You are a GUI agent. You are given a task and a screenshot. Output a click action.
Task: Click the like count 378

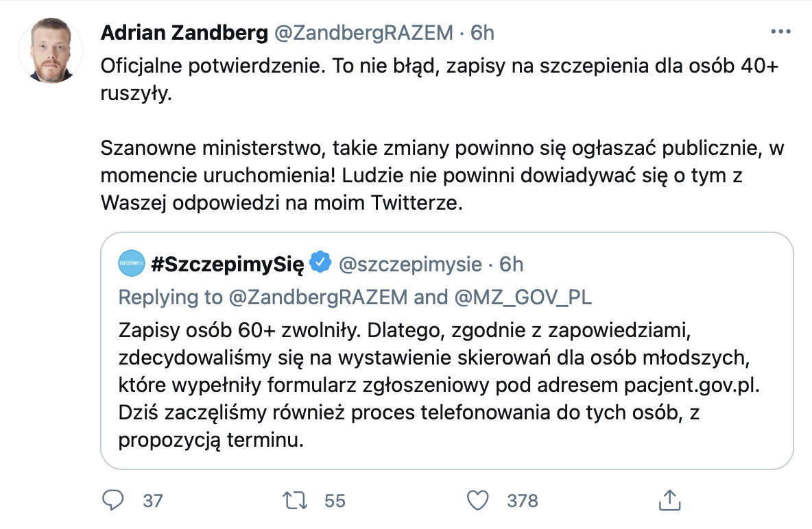(x=523, y=501)
